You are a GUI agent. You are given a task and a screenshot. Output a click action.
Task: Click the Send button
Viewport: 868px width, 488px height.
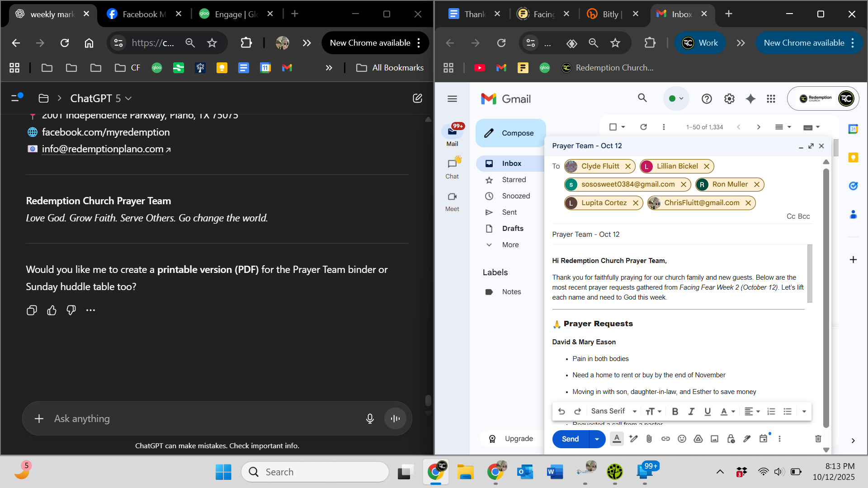(570, 439)
